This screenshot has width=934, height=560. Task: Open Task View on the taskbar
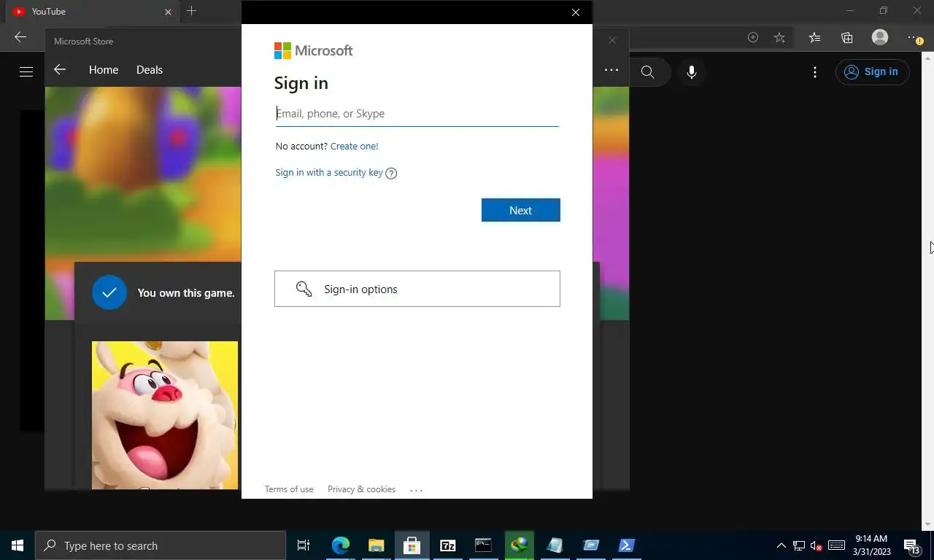(304, 545)
